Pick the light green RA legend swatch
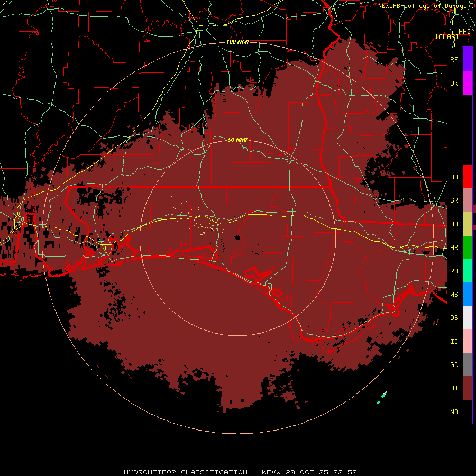The image size is (476, 476). coord(467,271)
